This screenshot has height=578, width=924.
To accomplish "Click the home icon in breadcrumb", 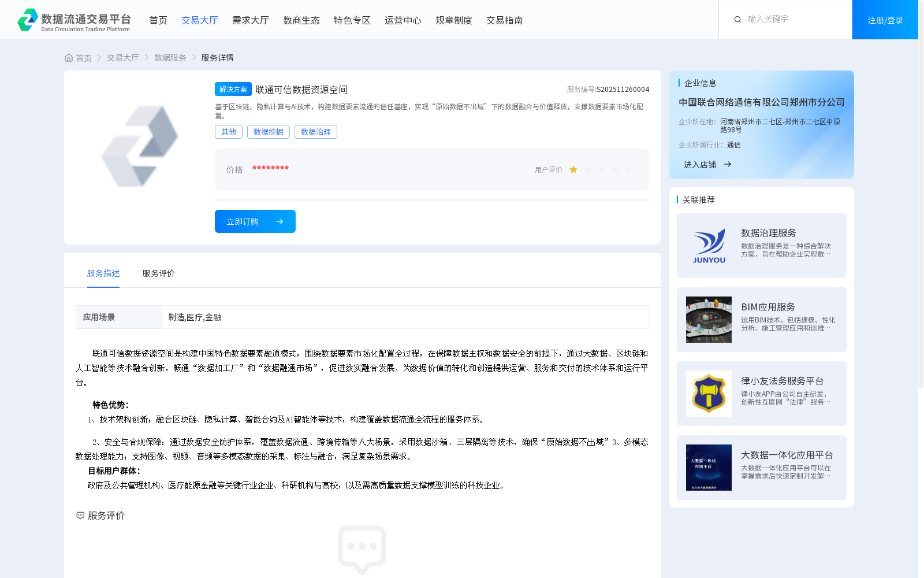I will tap(69, 58).
